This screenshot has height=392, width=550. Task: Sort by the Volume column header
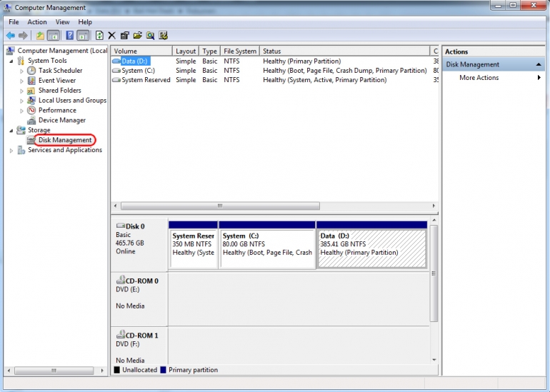141,51
